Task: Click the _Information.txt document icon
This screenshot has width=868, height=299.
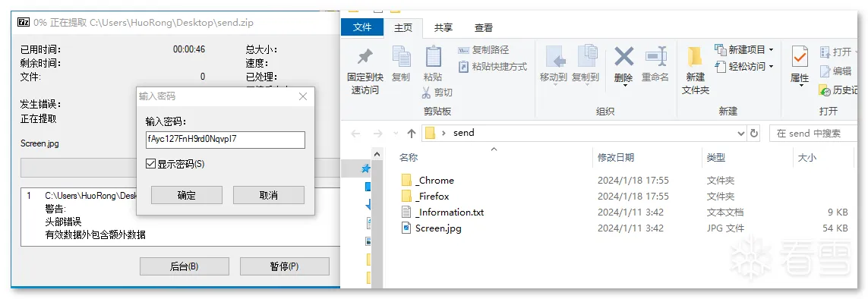Action: click(x=406, y=212)
